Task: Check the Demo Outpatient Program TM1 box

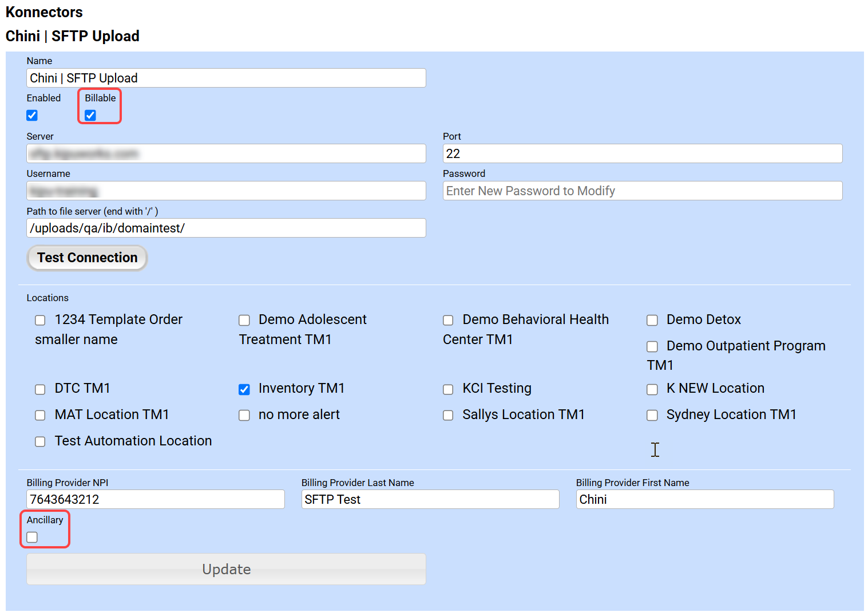Action: [652, 346]
